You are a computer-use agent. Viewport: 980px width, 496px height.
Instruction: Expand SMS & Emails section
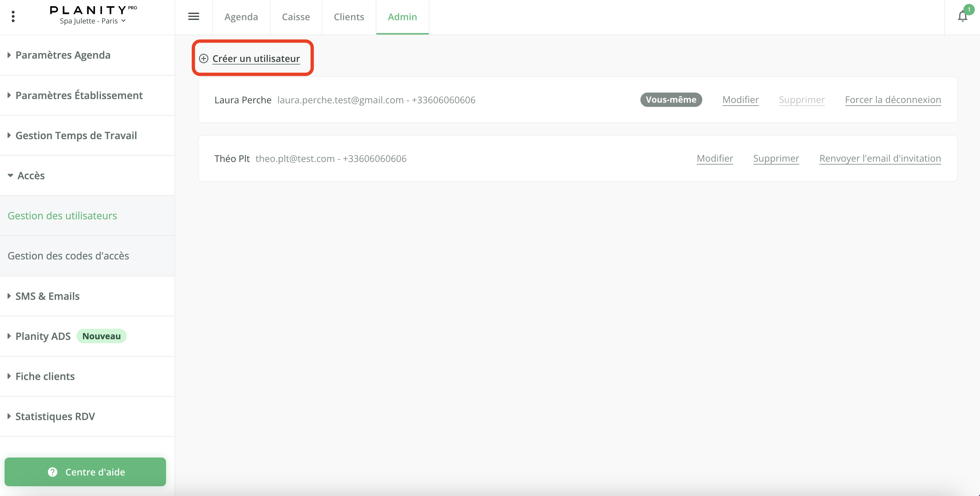pos(47,296)
